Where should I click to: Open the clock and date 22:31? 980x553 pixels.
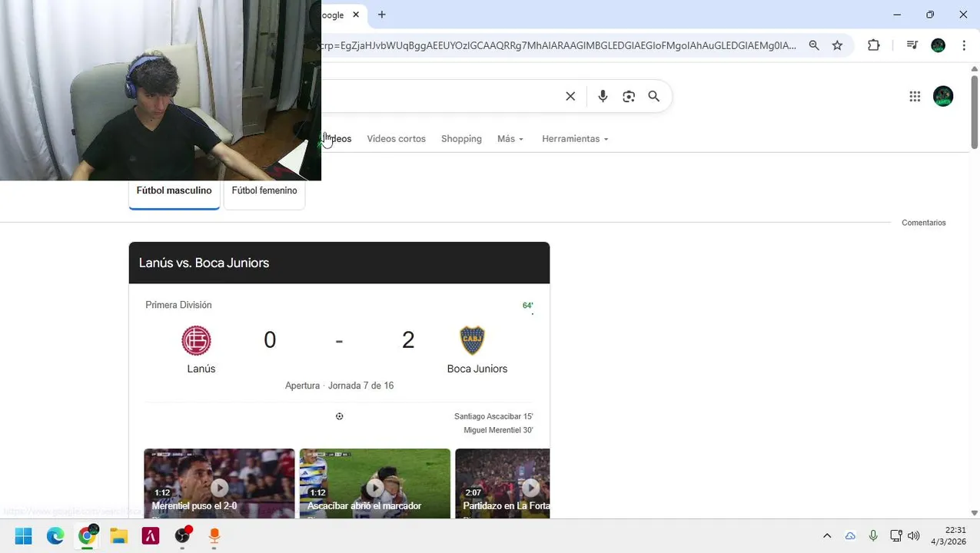[x=948, y=536]
